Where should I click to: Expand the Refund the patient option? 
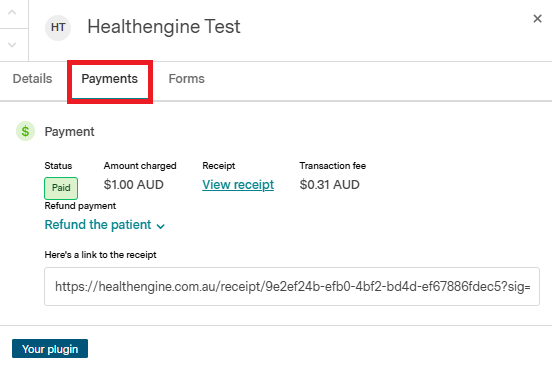point(105,225)
